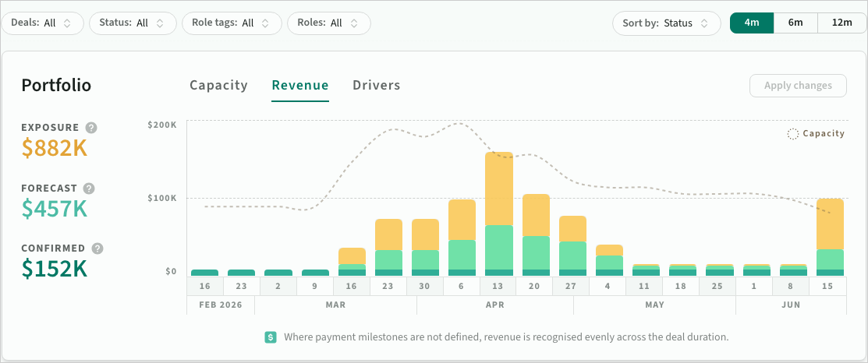Open the Drivers tab
The width and height of the screenshot is (868, 363).
376,86
